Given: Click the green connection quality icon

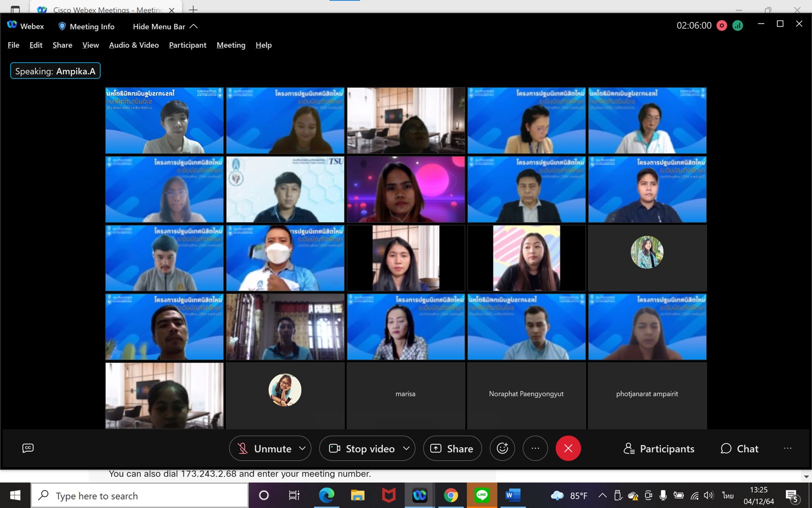Looking at the screenshot, I should (x=738, y=26).
